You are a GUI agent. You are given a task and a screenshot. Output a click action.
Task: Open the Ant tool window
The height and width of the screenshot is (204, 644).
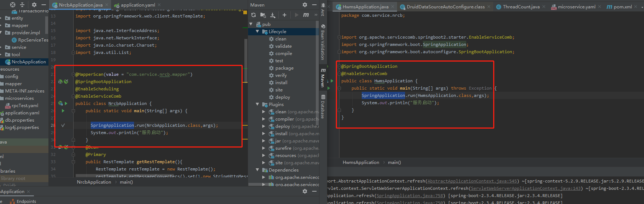tap(323, 9)
